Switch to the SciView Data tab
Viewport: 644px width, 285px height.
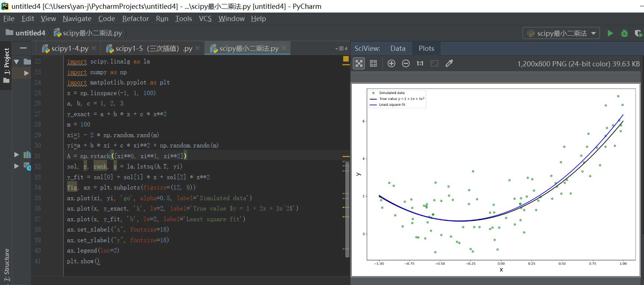tap(398, 49)
